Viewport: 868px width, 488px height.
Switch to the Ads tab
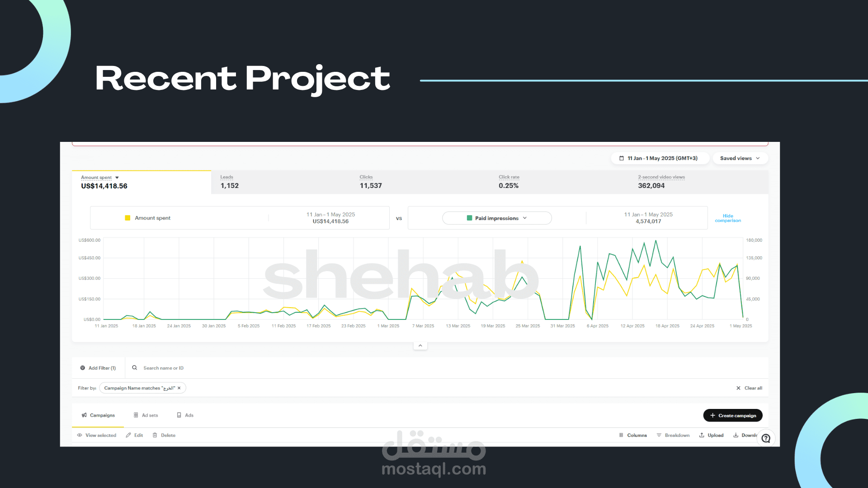click(x=185, y=415)
